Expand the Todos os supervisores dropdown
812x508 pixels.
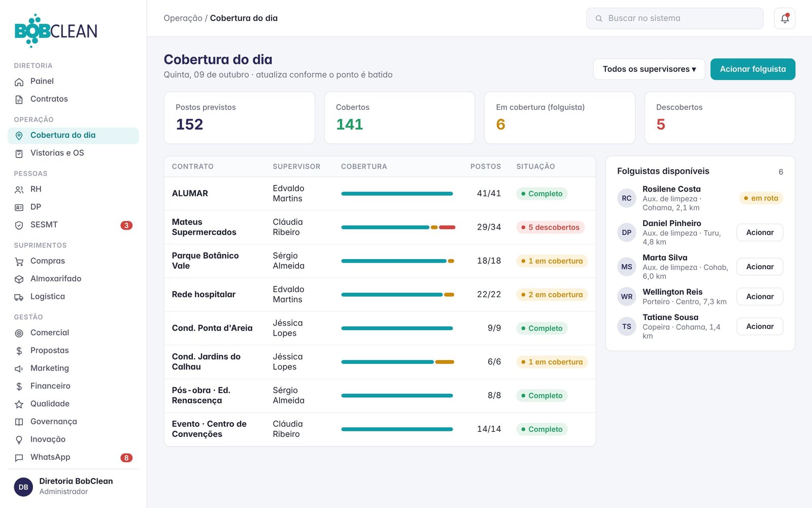(x=649, y=69)
